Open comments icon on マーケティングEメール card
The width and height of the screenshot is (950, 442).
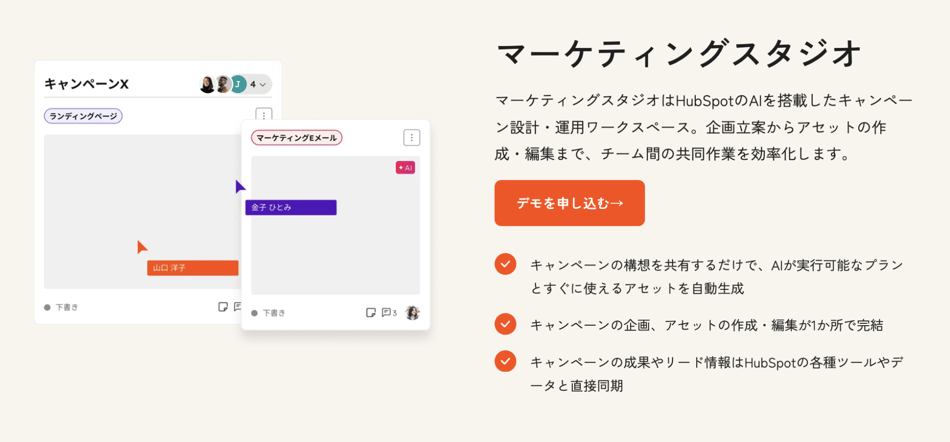coord(387,313)
